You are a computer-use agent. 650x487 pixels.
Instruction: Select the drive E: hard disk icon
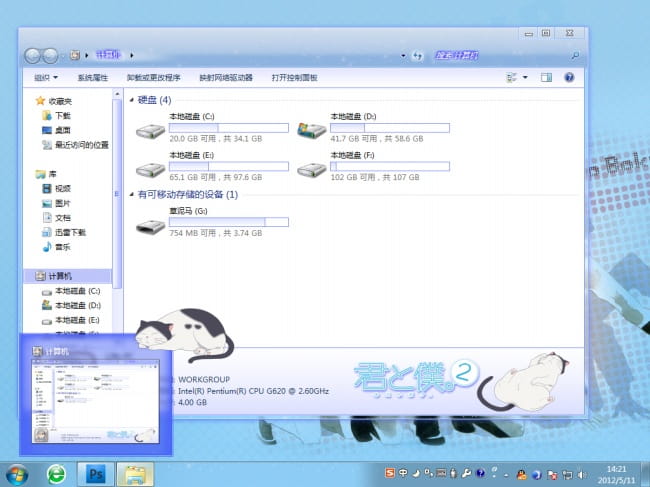pyautogui.click(x=150, y=170)
